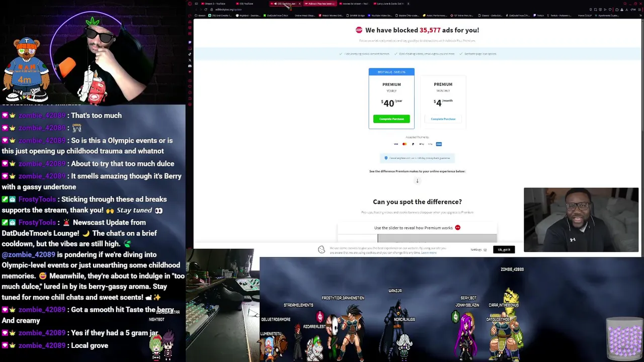Switch to movies for stream tab
This screenshot has height=362, width=644.
point(354,4)
